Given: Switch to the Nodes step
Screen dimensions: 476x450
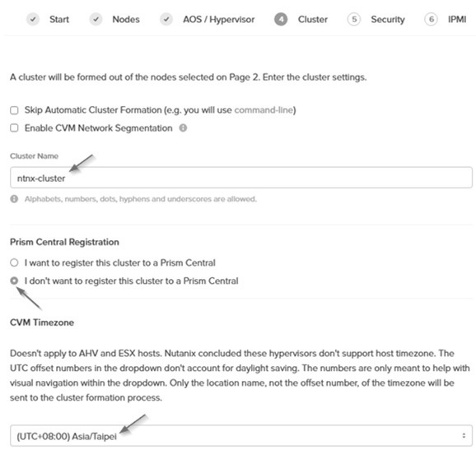Looking at the screenshot, I should (x=126, y=20).
